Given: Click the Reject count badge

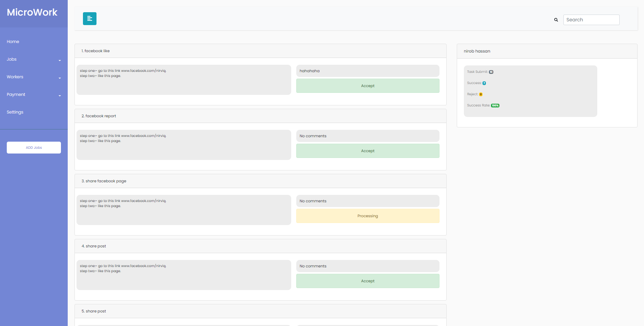Looking at the screenshot, I should click(x=481, y=94).
